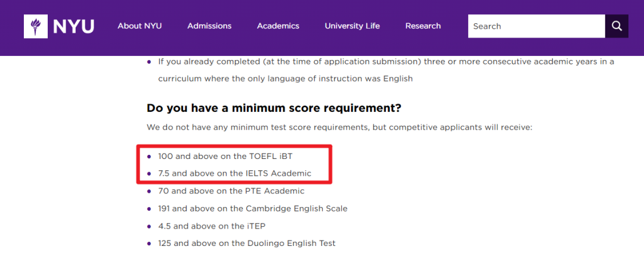Select the IELTS Academic score line

pyautogui.click(x=234, y=173)
